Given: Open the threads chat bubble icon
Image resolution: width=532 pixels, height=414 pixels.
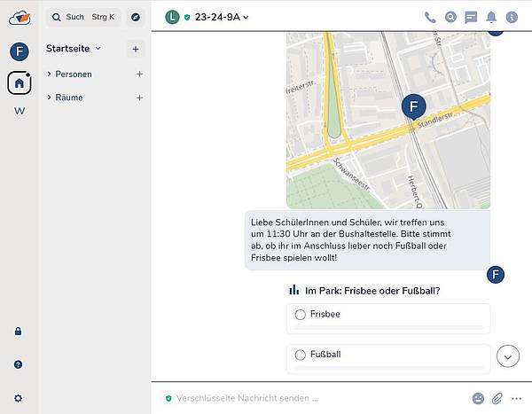Looking at the screenshot, I should click(471, 17).
